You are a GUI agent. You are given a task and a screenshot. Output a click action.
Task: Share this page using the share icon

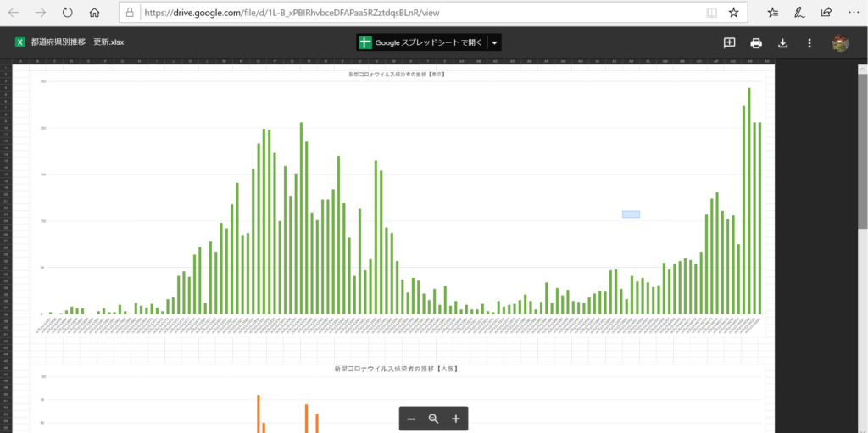point(826,12)
